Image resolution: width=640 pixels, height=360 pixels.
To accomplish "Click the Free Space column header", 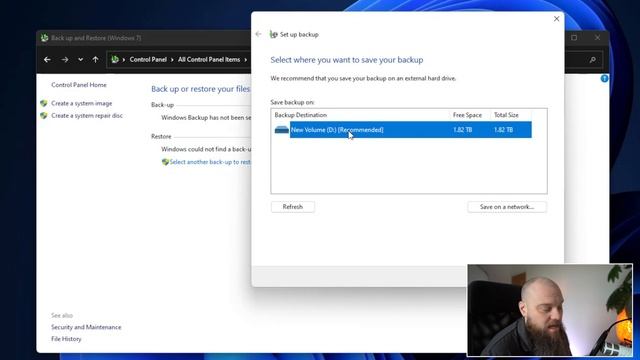I will pyautogui.click(x=467, y=115).
